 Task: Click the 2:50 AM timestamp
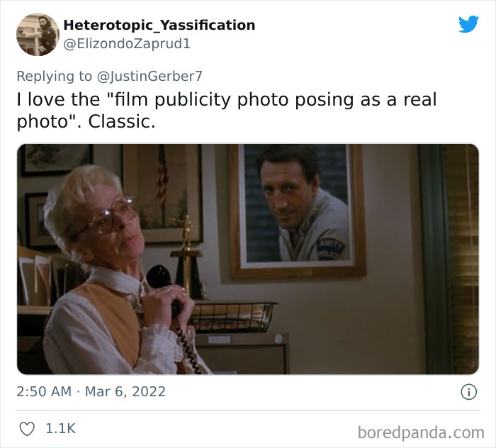pyautogui.click(x=44, y=392)
